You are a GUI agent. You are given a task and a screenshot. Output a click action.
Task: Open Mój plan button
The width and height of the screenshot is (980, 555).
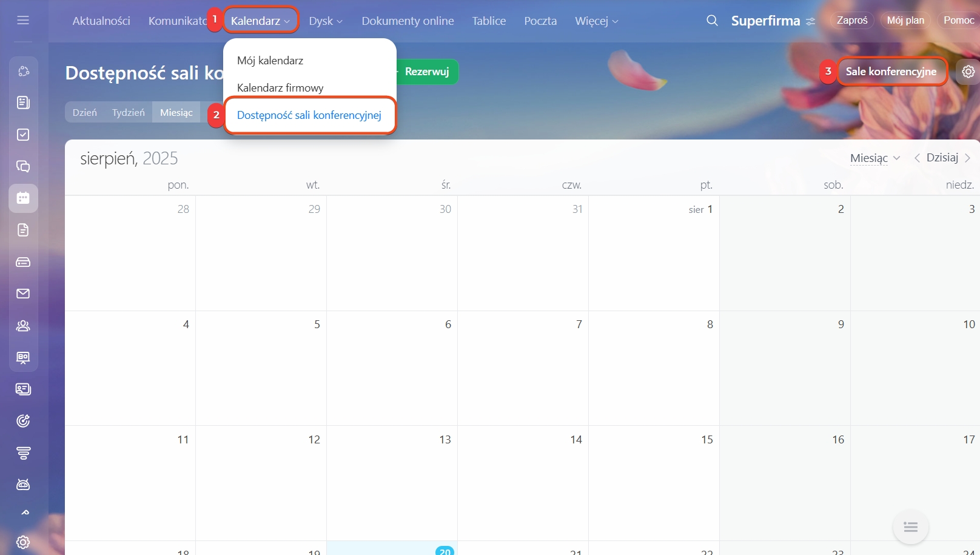click(x=905, y=20)
